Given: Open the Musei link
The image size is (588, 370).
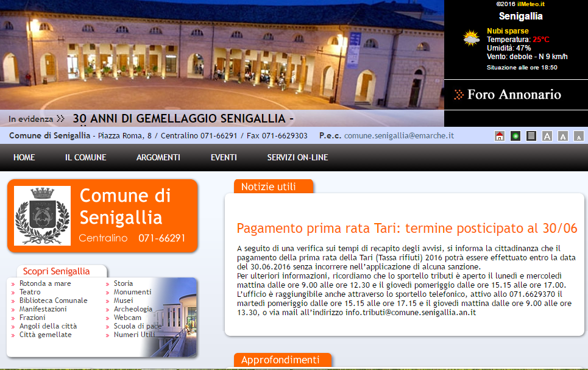Looking at the screenshot, I should pos(123,301).
